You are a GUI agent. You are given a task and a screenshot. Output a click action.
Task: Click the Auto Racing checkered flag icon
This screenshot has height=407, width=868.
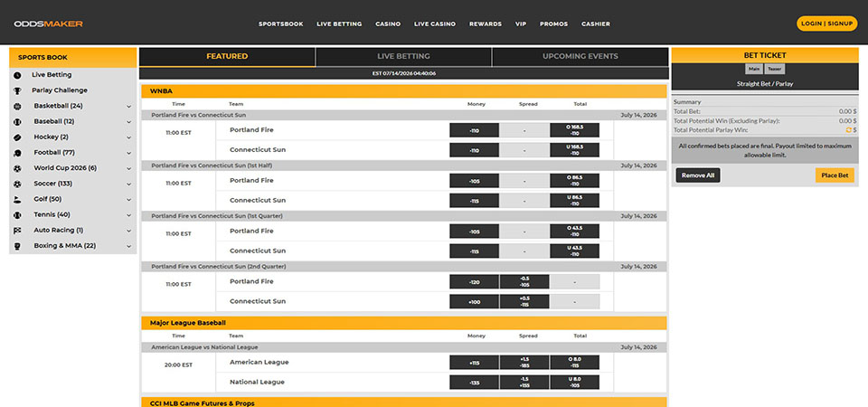pos(18,230)
